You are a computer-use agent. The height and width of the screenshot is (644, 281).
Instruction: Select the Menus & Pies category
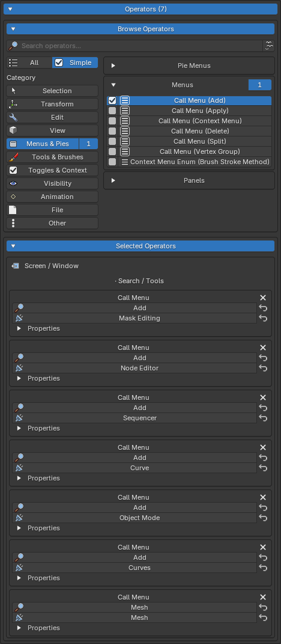point(43,144)
